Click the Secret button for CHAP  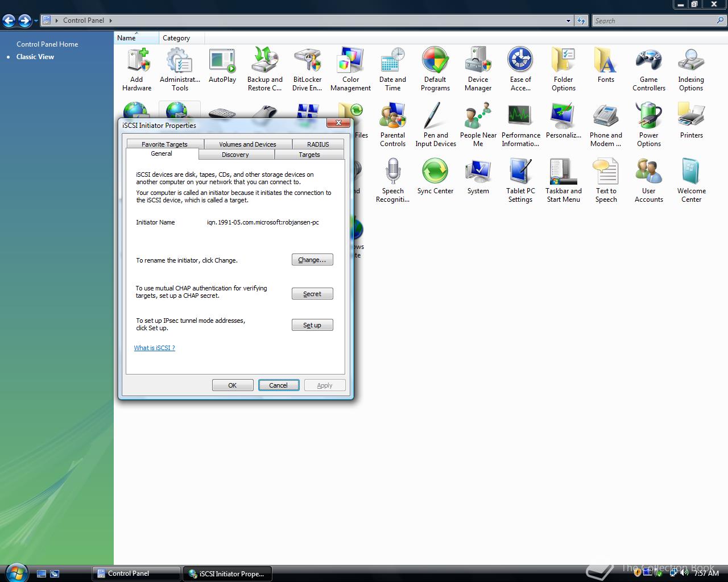[x=312, y=294]
